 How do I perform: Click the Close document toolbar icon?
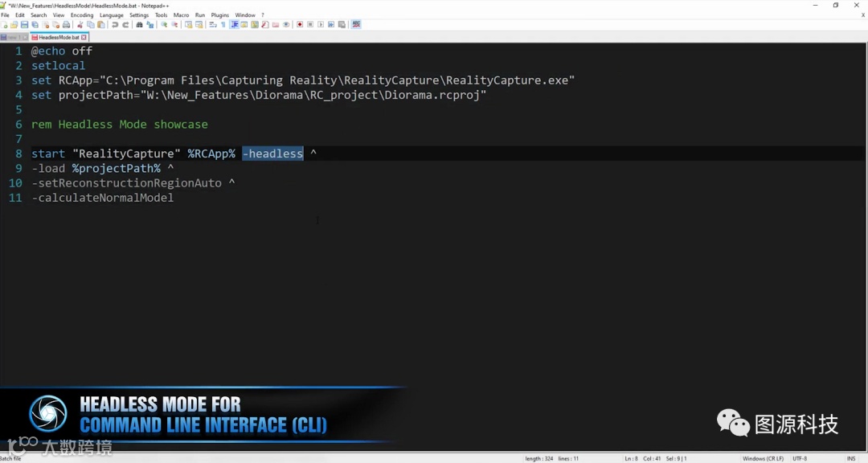(x=46, y=24)
